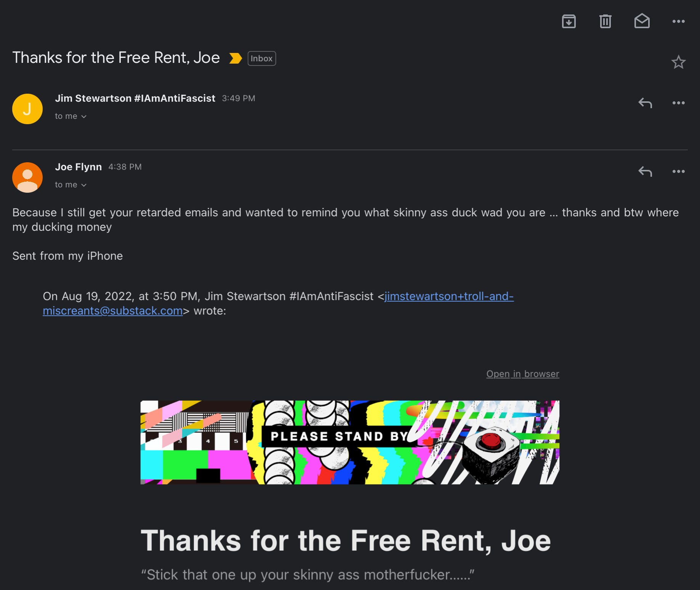700x590 pixels.
Task: Expand recipient details under Joe Flynn
Action: click(x=70, y=185)
